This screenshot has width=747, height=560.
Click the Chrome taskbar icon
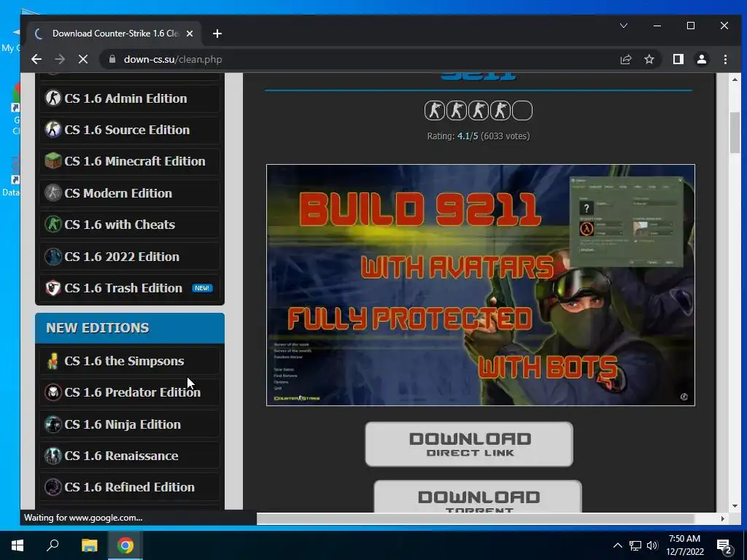(125, 545)
